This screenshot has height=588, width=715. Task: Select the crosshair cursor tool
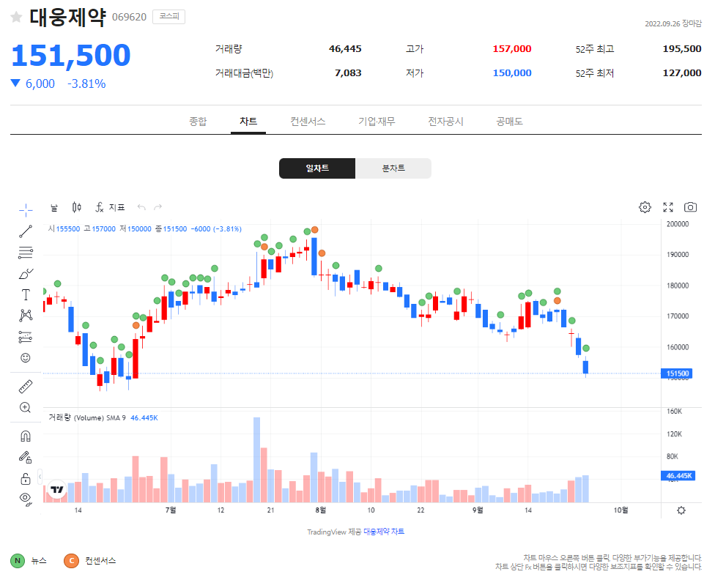click(26, 210)
